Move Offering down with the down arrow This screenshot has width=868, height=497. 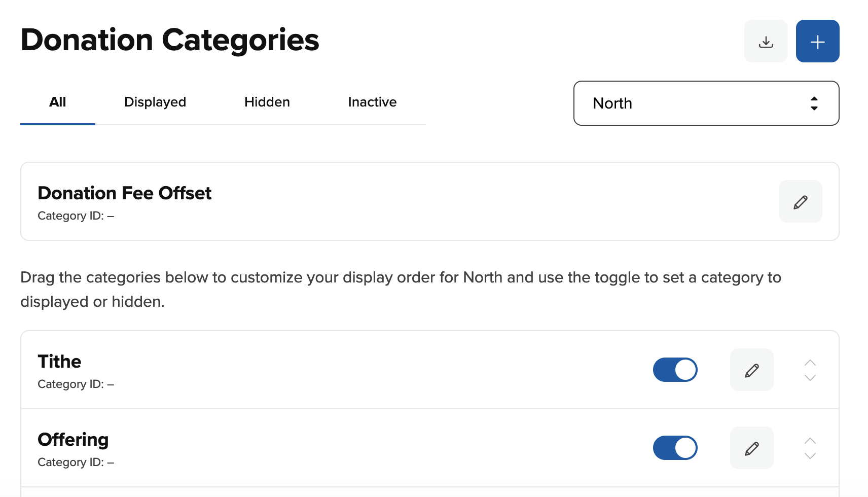pos(810,456)
